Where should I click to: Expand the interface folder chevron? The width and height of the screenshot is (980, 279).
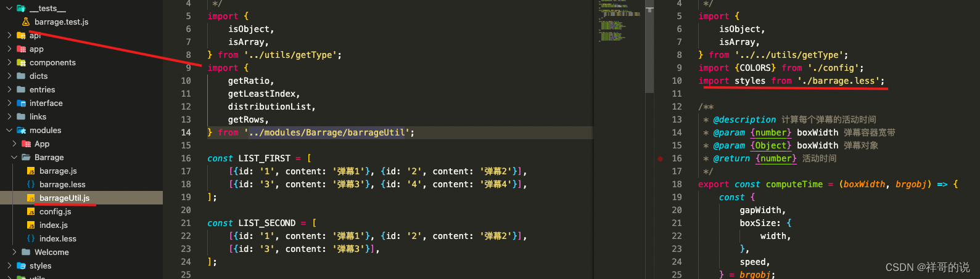tap(9, 103)
